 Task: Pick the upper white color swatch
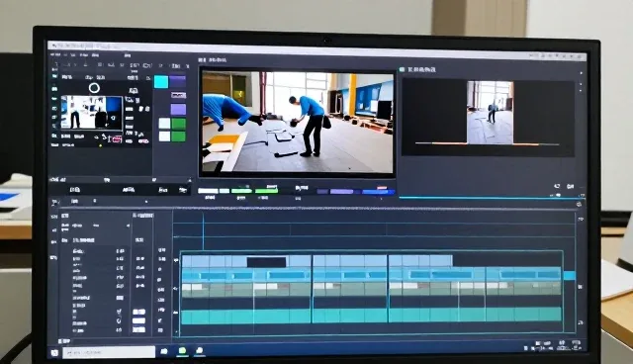(165, 123)
